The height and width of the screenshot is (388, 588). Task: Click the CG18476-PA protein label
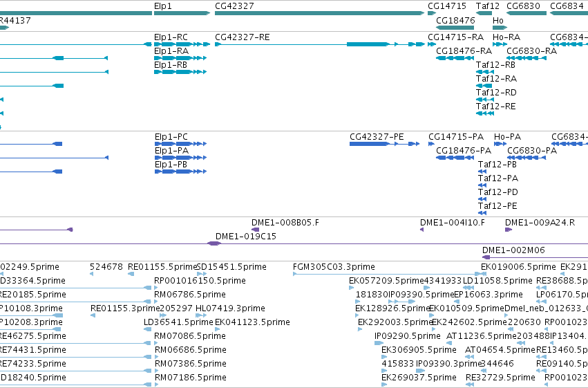pos(464,151)
